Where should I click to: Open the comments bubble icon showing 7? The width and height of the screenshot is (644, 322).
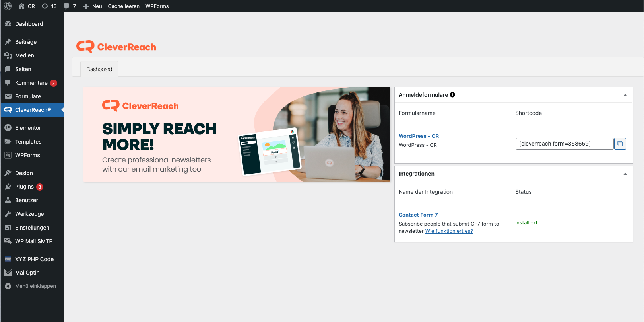(x=66, y=6)
